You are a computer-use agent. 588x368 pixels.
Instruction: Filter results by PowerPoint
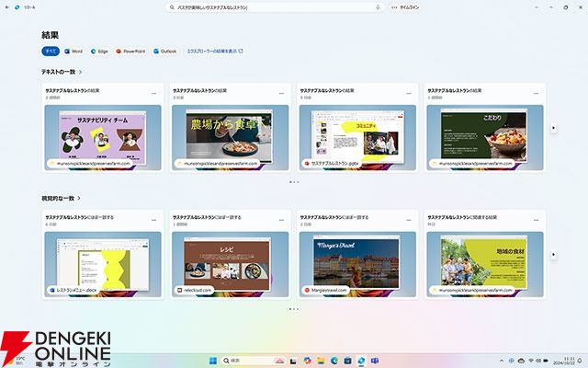click(x=130, y=52)
